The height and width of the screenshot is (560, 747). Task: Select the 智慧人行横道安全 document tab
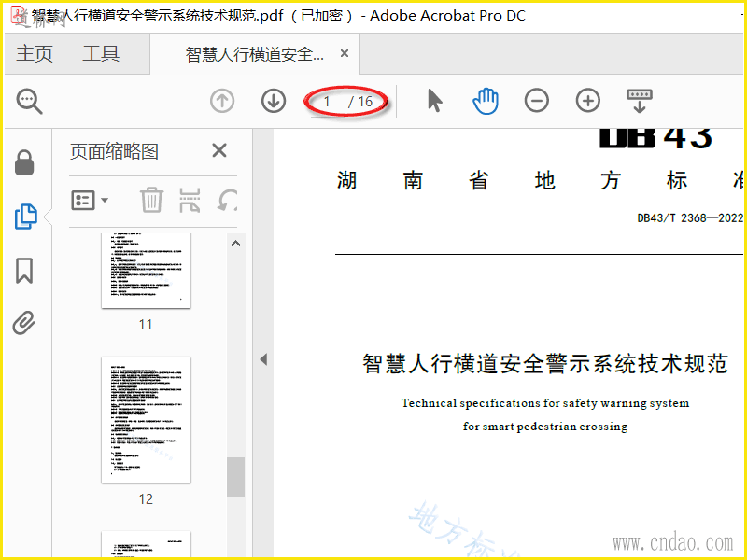point(254,54)
